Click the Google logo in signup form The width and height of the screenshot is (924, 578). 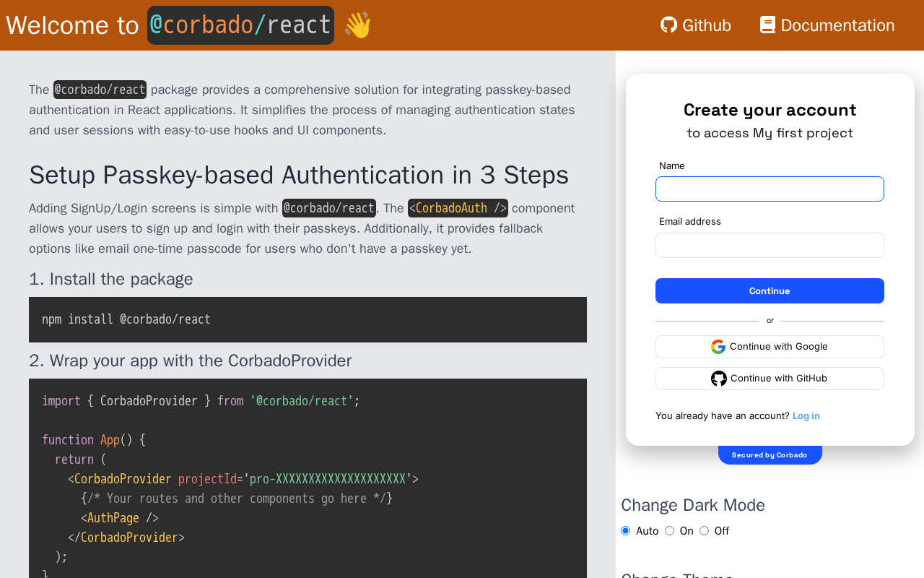click(718, 347)
